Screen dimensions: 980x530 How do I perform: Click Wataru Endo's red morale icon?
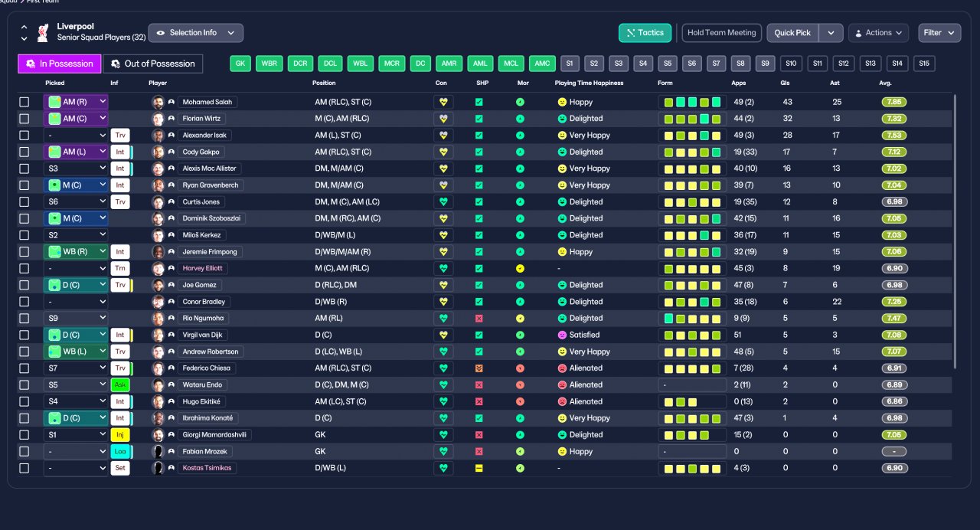[x=520, y=385]
